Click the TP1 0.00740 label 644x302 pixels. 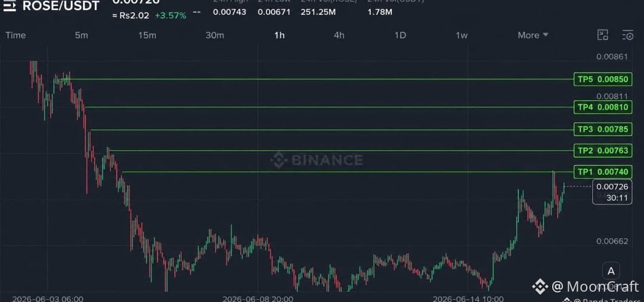point(603,172)
